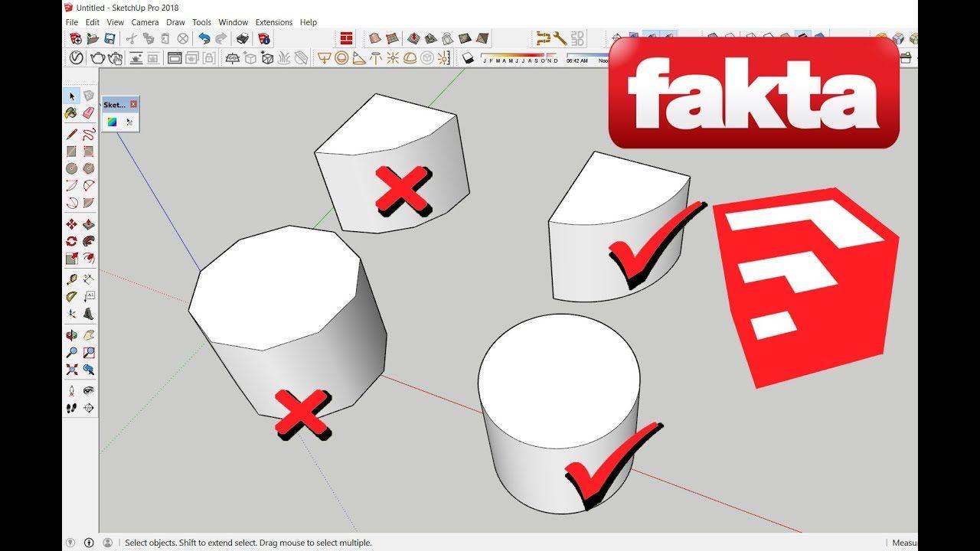Open the File menu
The image size is (980, 551).
click(x=72, y=22)
